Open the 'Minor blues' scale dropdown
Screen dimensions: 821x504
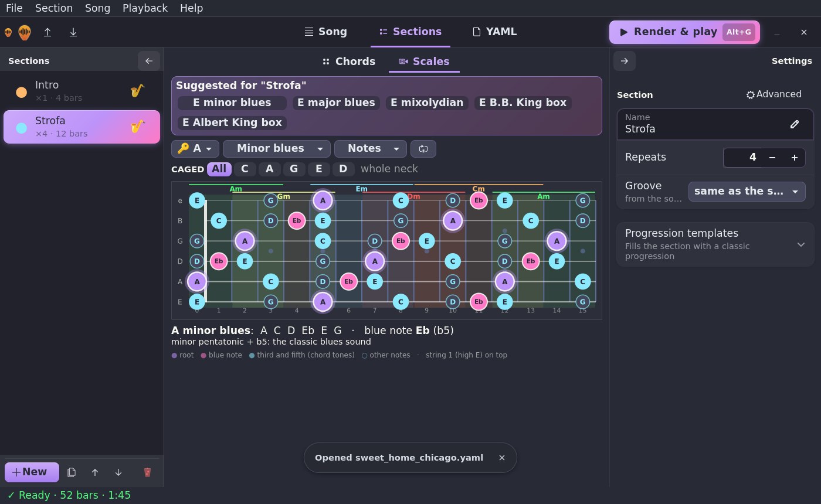(277, 149)
